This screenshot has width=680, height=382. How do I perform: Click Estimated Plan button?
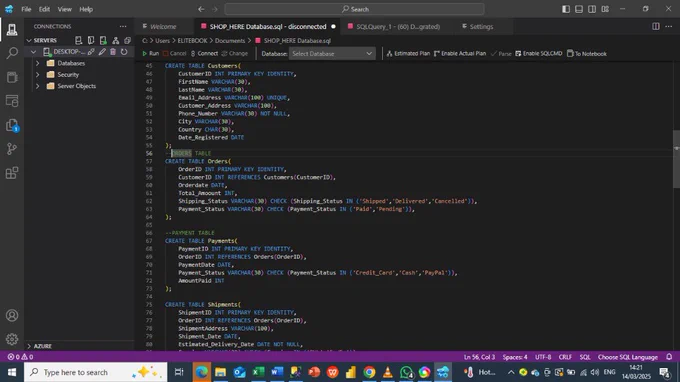(x=408, y=53)
